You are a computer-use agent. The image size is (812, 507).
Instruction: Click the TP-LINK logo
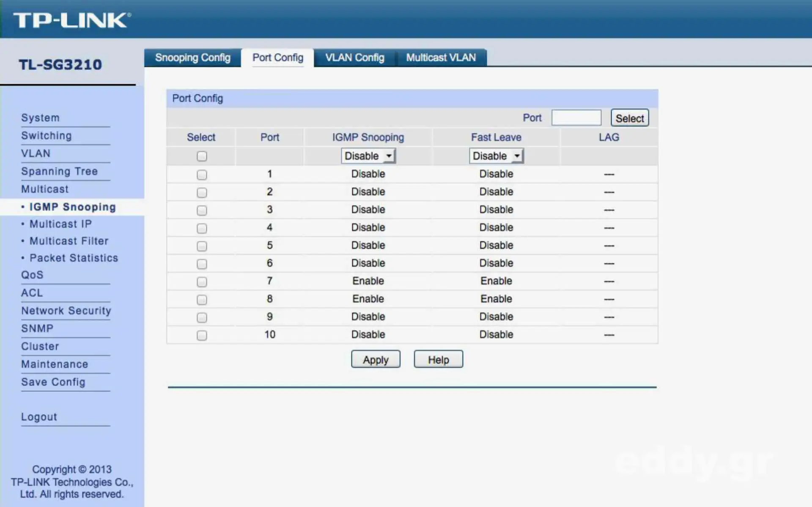pyautogui.click(x=72, y=20)
